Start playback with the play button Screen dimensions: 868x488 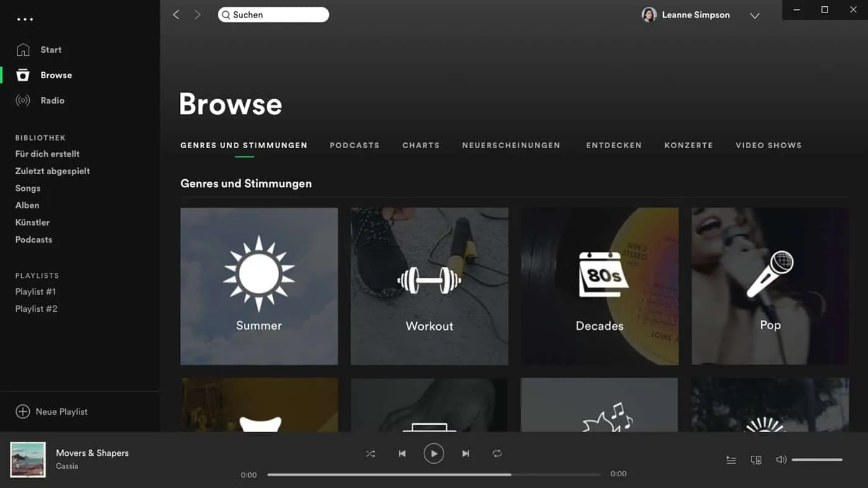coord(434,454)
